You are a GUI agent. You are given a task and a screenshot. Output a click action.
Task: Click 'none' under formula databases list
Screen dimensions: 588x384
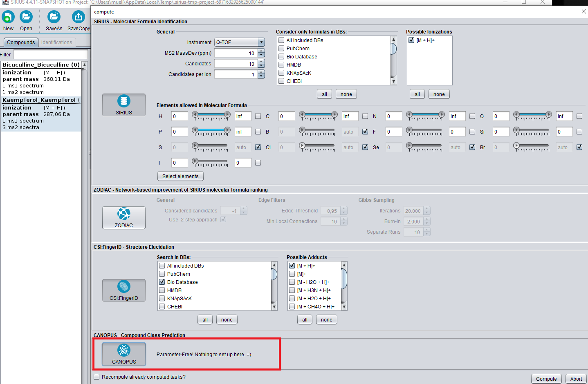[346, 94]
